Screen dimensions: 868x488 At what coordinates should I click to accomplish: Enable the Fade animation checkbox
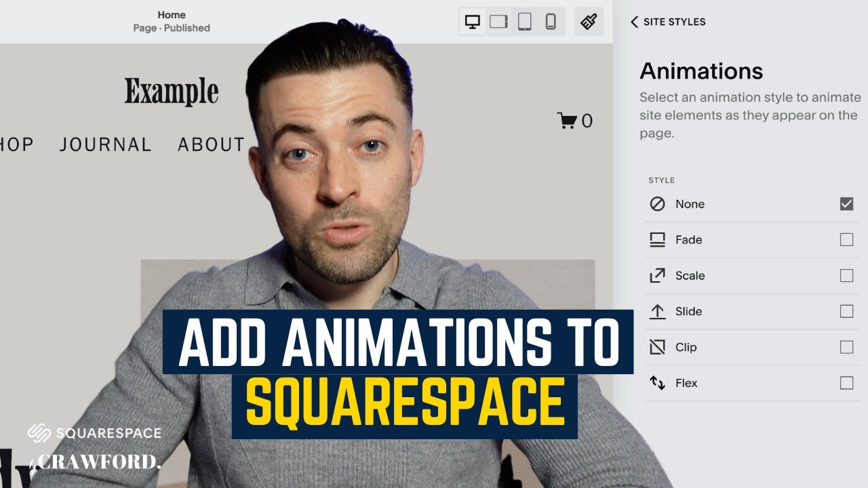tap(846, 240)
